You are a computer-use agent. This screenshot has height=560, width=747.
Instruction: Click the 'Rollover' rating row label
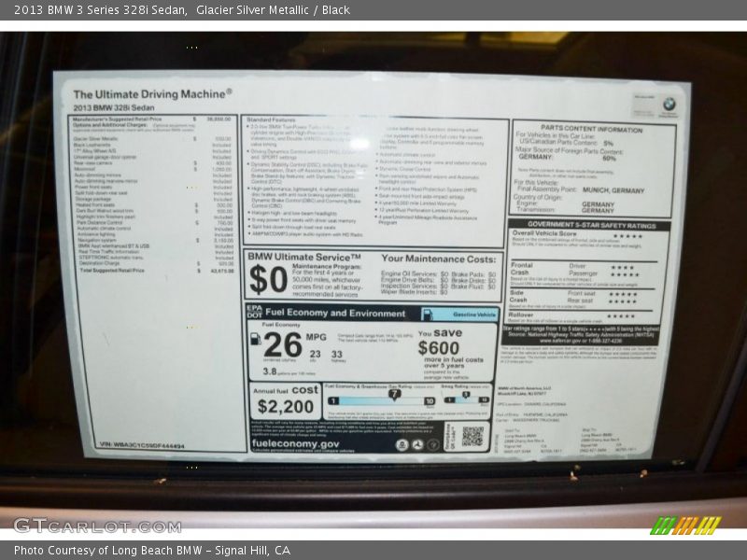point(521,315)
